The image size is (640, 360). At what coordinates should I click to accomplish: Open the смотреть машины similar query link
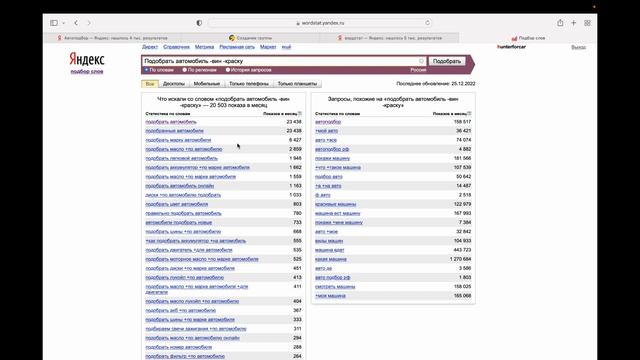pyautogui.click(x=335, y=287)
